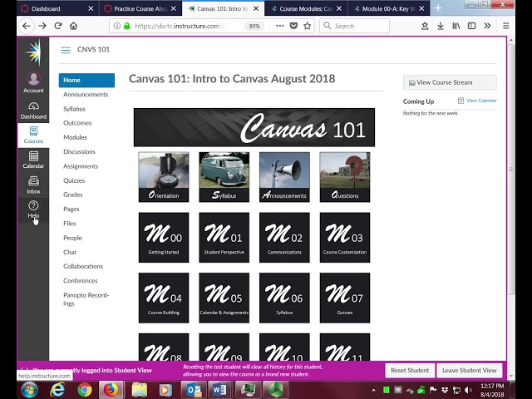Show downloads progress arrow
Image resolution: width=532 pixels, height=399 pixels.
tap(441, 26)
